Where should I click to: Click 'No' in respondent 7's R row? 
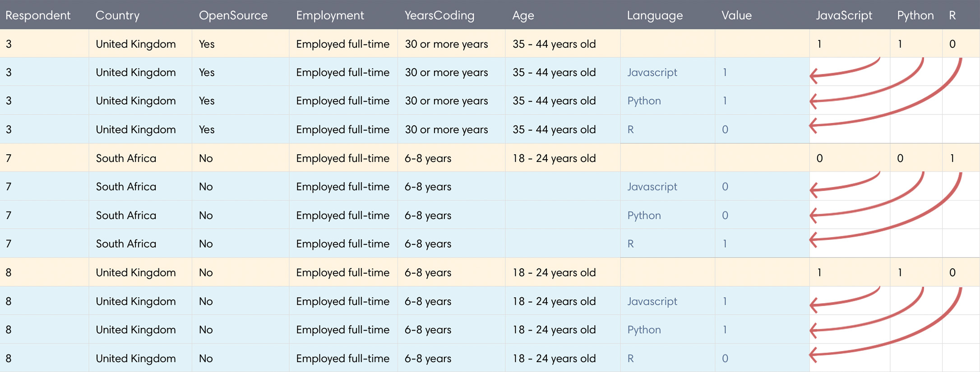pos(206,244)
